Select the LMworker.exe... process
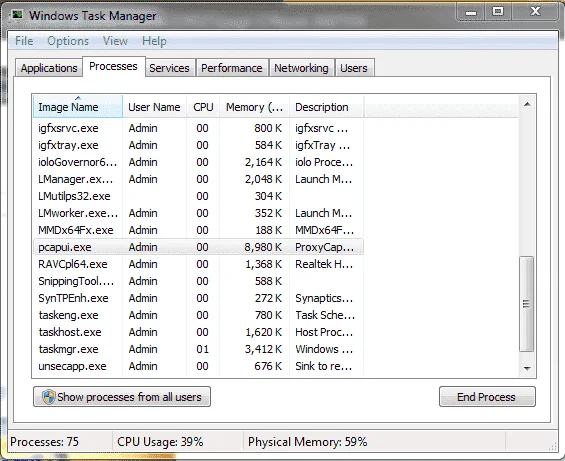Image resolution: width=565 pixels, height=461 pixels. 198,213
